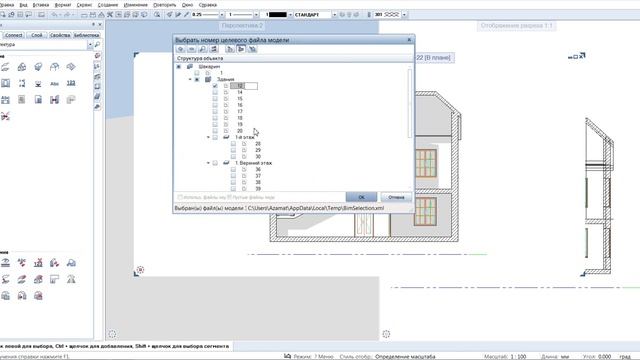640x360 pixels.
Task: Open the 0.25 pen thickness dropdown
Action: pos(222,15)
